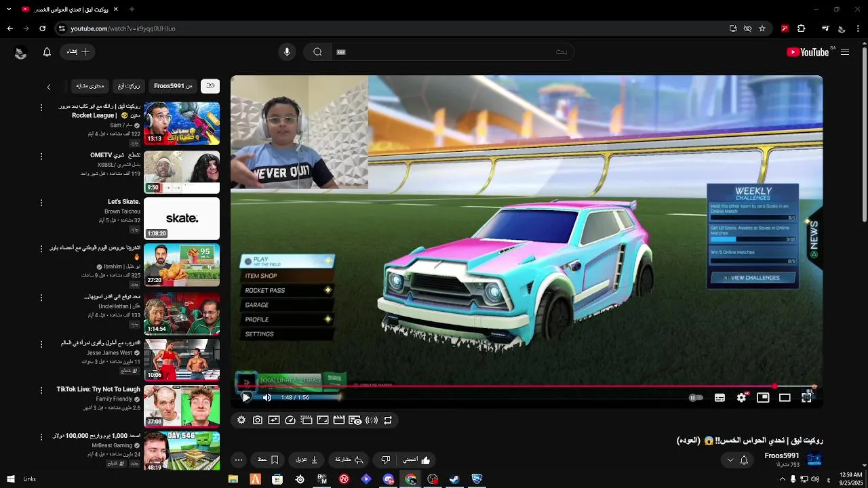The image size is (868, 488).
Task: Dislike the video with thumbs down
Action: (385, 460)
